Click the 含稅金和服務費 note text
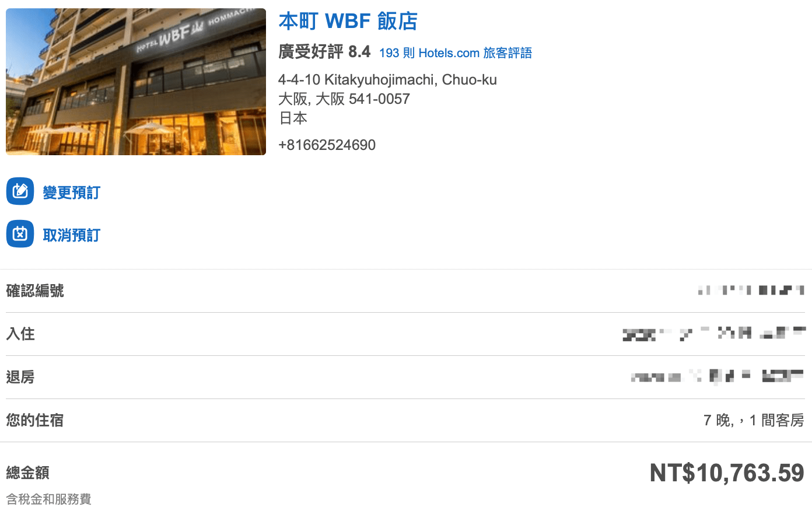 pos(49,499)
